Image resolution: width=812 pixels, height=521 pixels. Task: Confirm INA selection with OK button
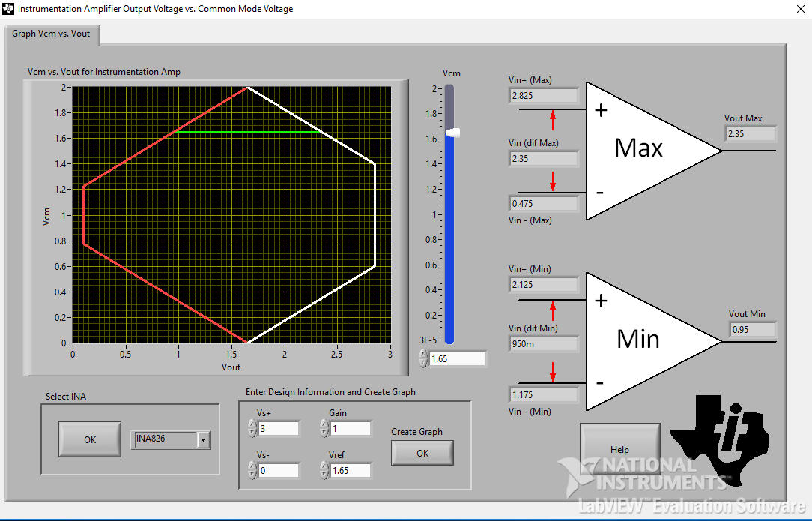pyautogui.click(x=90, y=439)
